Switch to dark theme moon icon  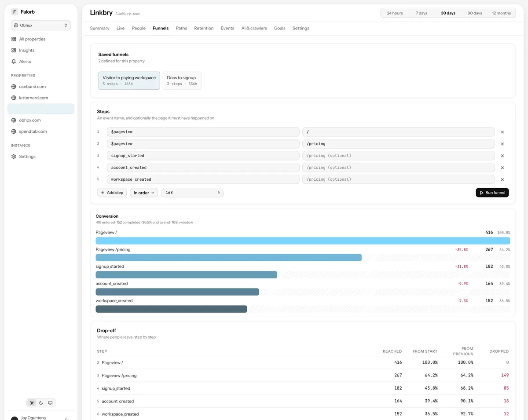[x=41, y=403]
